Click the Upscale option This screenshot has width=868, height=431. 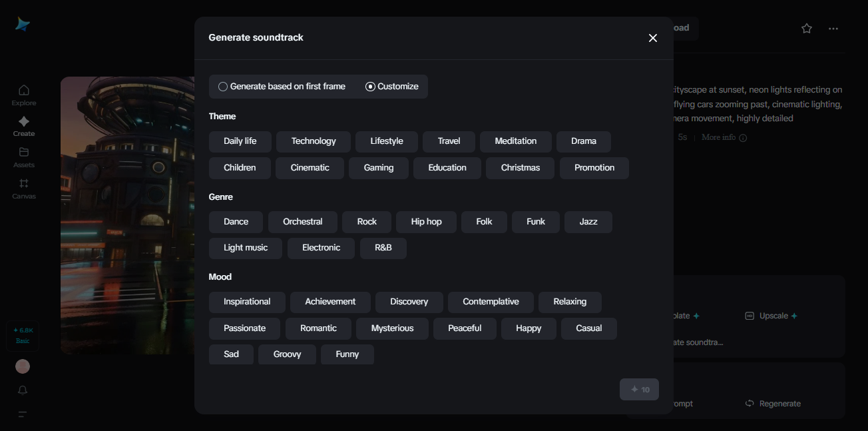coord(772,316)
